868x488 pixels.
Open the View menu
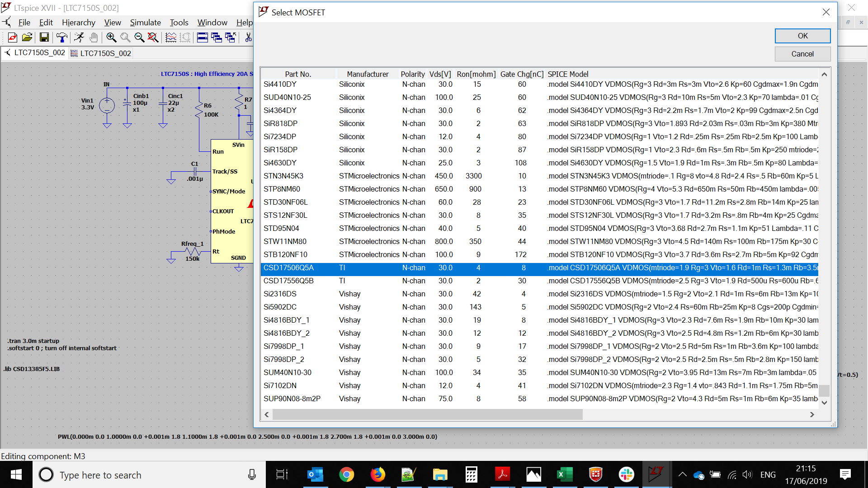point(113,23)
